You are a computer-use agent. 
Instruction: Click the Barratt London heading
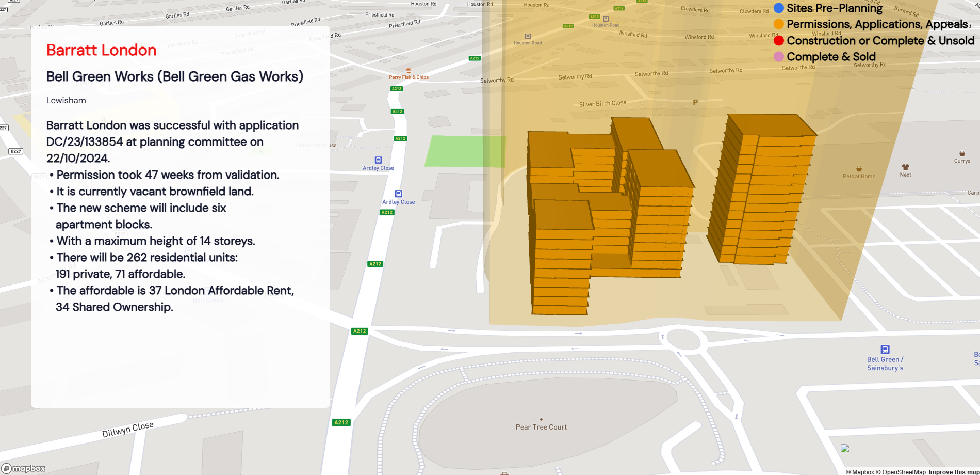[x=102, y=50]
